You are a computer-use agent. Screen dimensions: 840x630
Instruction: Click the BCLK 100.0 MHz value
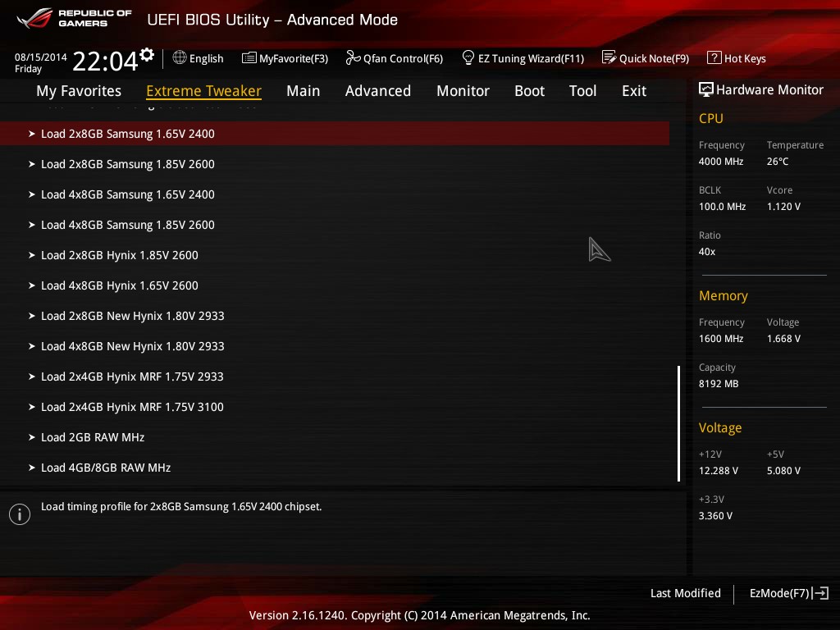[x=722, y=206]
